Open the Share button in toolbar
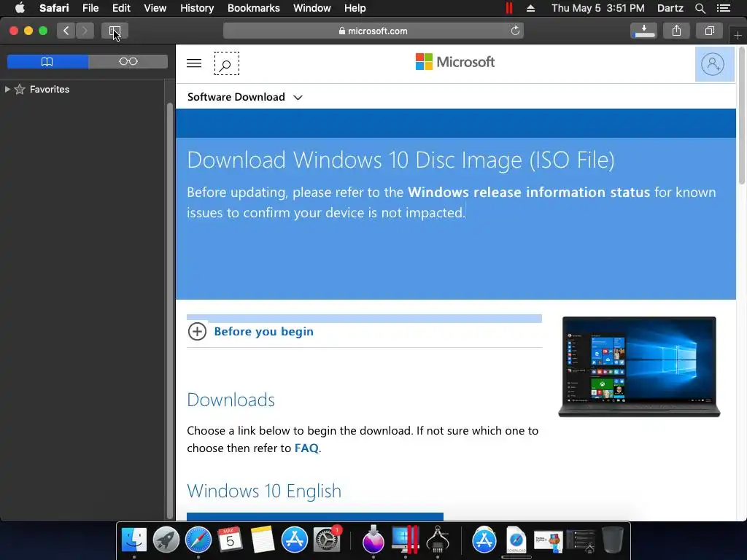Viewport: 747px width, 560px height. 676,31
